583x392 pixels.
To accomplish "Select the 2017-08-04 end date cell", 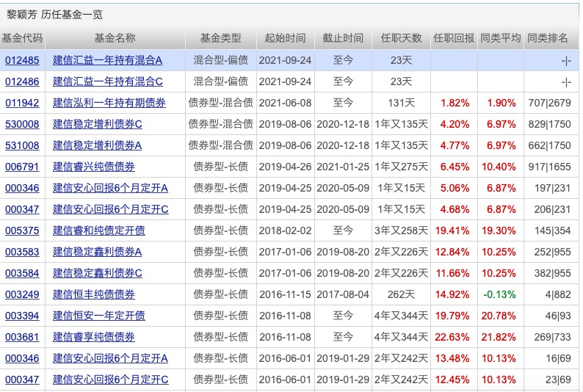I will click(x=343, y=294).
